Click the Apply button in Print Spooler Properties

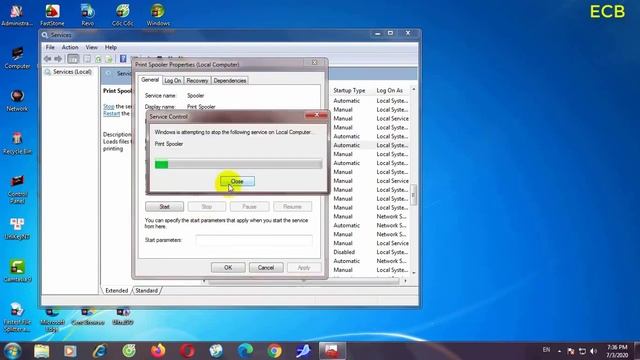(304, 268)
